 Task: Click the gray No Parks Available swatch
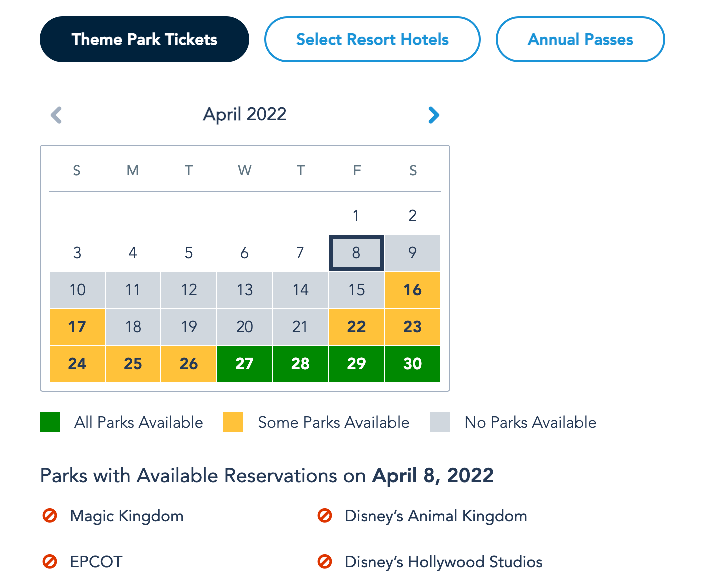pyautogui.click(x=440, y=422)
